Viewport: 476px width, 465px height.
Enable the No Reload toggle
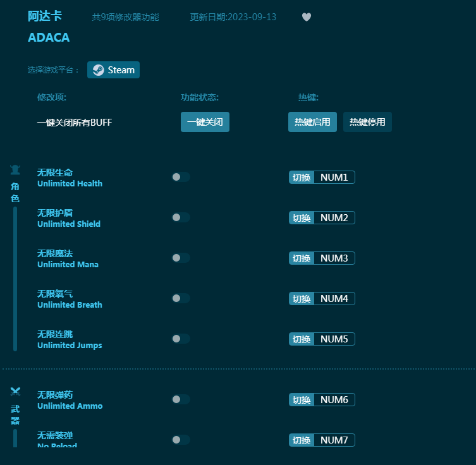(181, 440)
